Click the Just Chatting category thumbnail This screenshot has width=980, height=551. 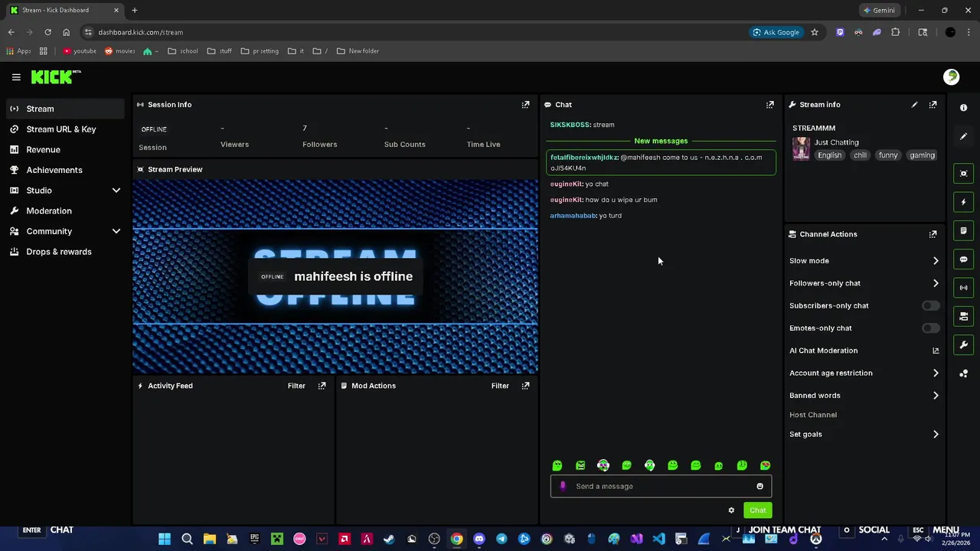(x=801, y=148)
